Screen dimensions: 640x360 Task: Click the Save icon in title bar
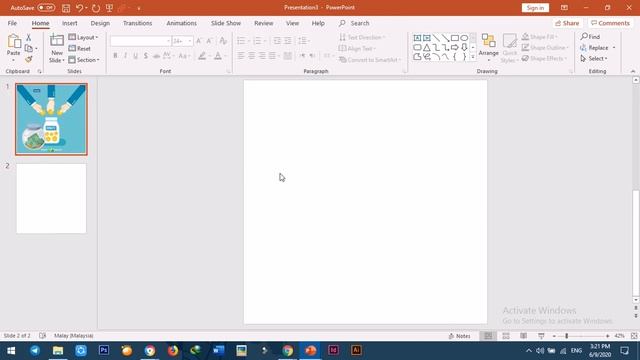(66, 8)
